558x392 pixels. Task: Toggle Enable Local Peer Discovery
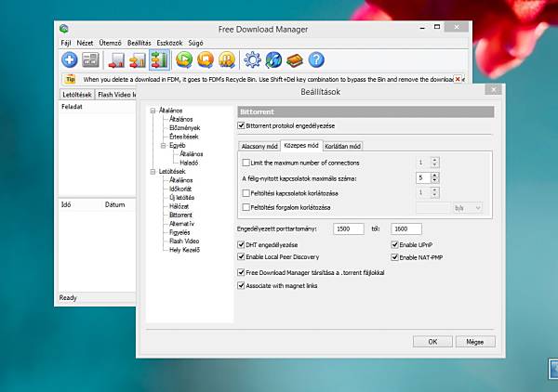pyautogui.click(x=241, y=256)
